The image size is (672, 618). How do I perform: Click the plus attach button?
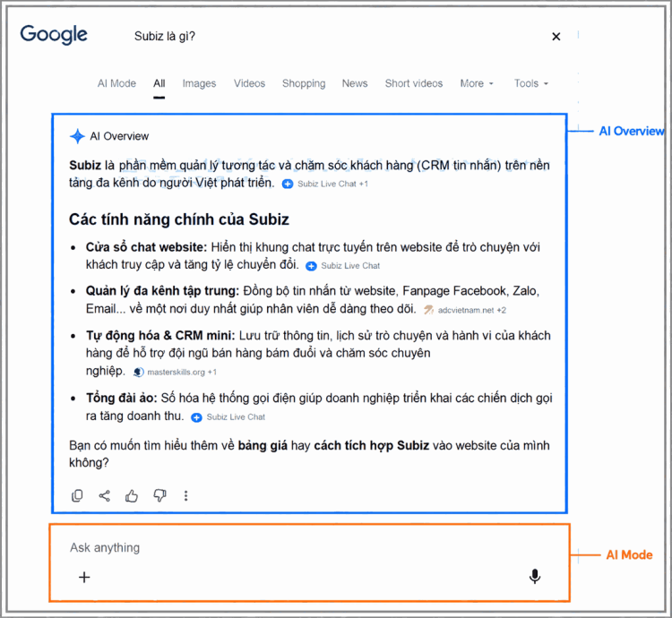click(x=84, y=577)
